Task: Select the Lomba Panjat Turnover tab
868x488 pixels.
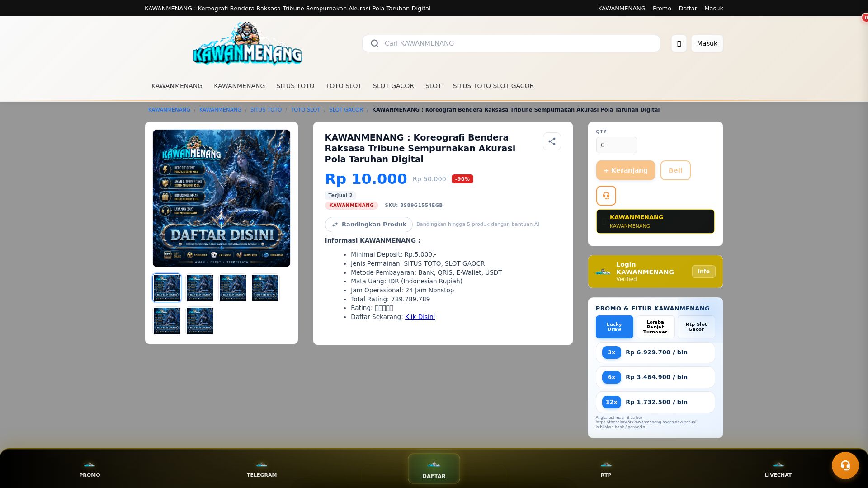Action: pos(655,327)
